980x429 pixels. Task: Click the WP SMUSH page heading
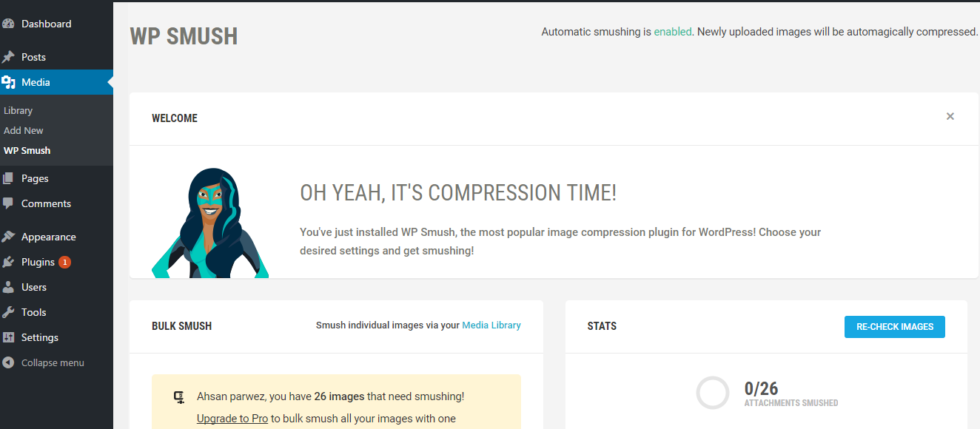pyautogui.click(x=184, y=36)
